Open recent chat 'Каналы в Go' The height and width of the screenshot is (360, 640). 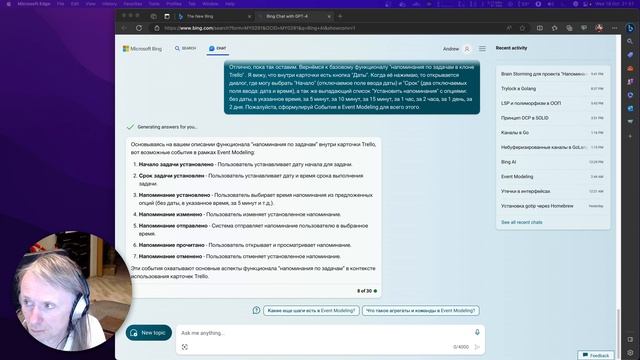(552, 133)
